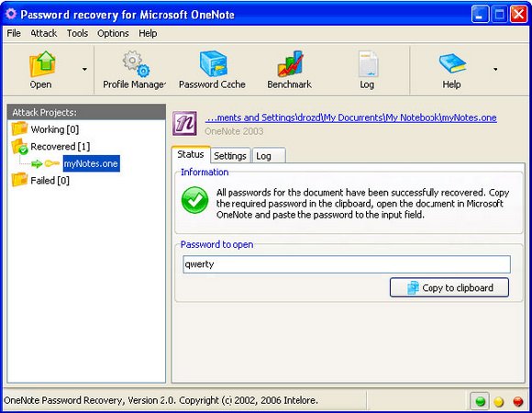Viewport: 532px width, 413px height.
Task: Open the Tools menu
Action: coord(77,33)
